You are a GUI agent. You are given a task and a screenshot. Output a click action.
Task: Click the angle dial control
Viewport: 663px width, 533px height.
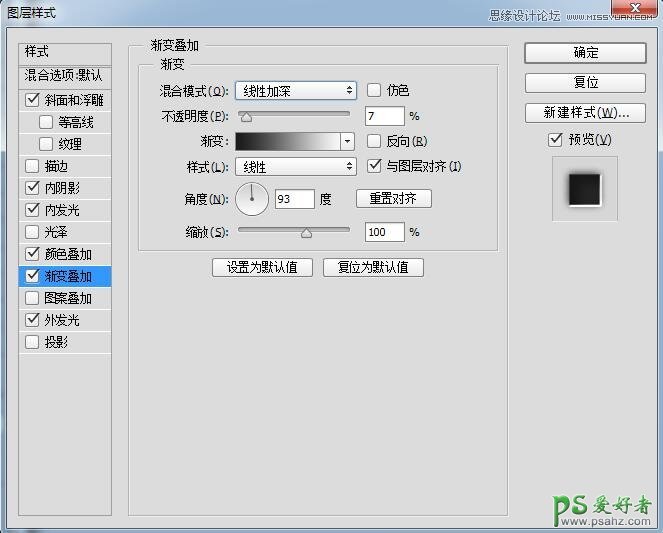pos(252,199)
